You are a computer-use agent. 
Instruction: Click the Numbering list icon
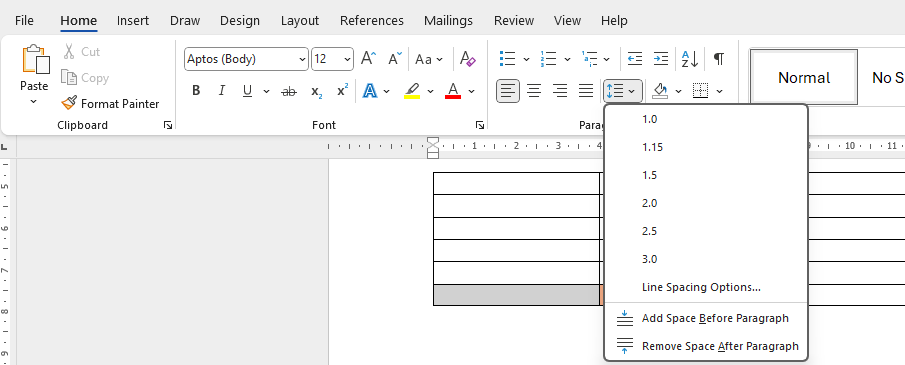coord(548,59)
